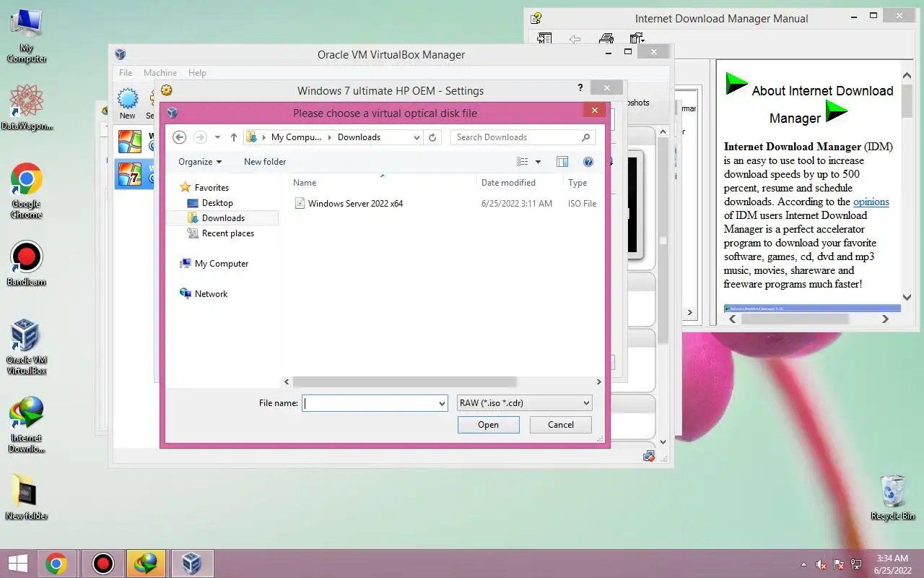Print from the IDM Manual toolbar
Viewport: 924px width, 578px height.
[x=606, y=39]
